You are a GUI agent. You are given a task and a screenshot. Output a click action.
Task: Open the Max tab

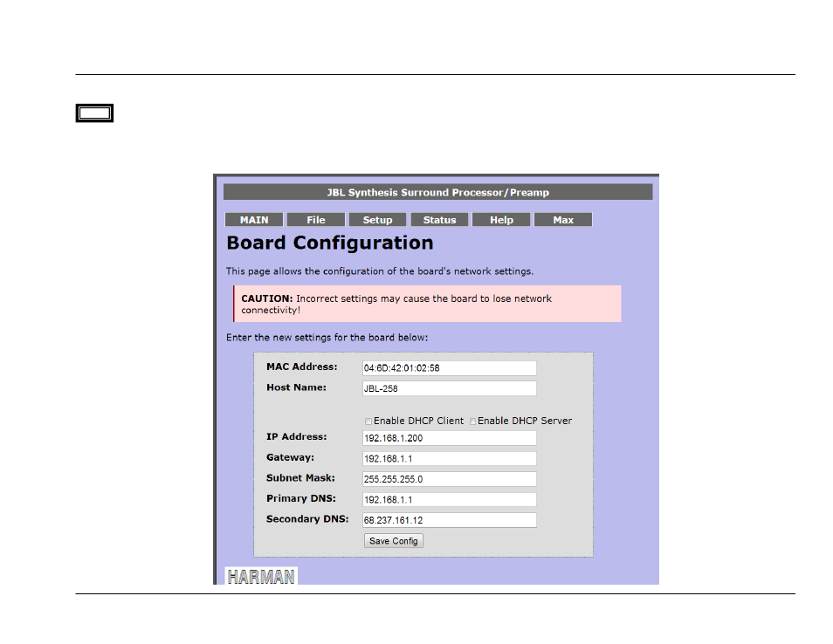[563, 220]
